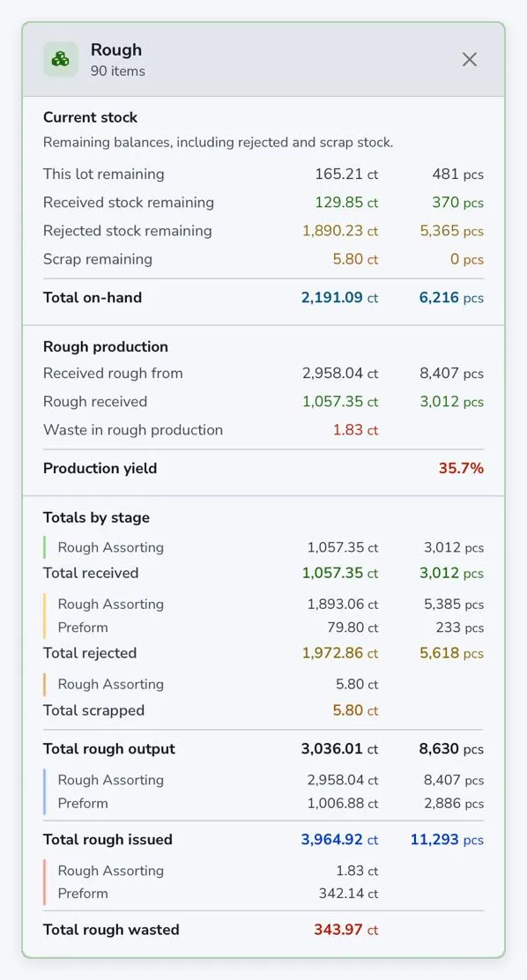527x980 pixels.
Task: Click the 1,893.06 ct rejected value
Action: click(343, 605)
